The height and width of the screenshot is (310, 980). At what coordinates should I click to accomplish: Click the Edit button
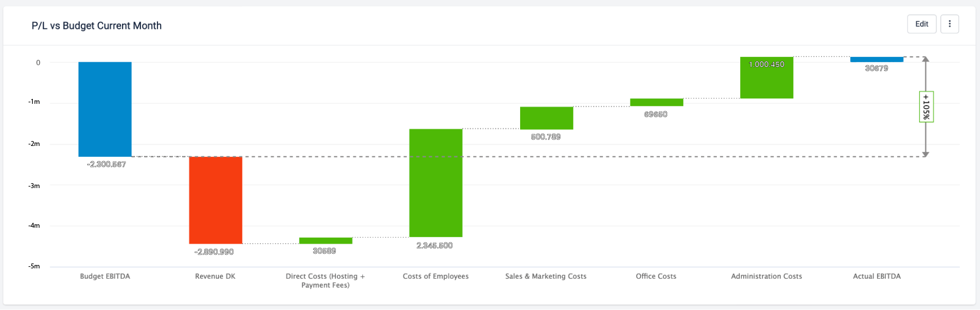tap(922, 24)
